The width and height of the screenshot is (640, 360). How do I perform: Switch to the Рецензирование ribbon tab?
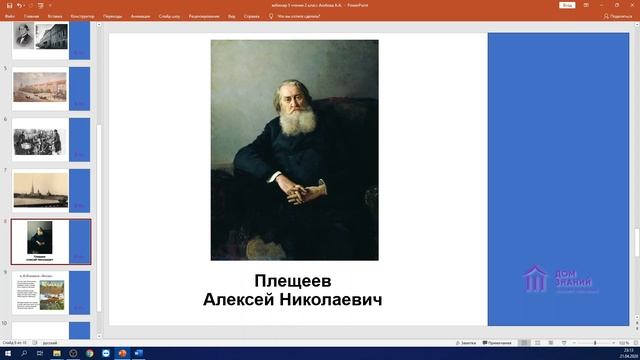pyautogui.click(x=204, y=16)
